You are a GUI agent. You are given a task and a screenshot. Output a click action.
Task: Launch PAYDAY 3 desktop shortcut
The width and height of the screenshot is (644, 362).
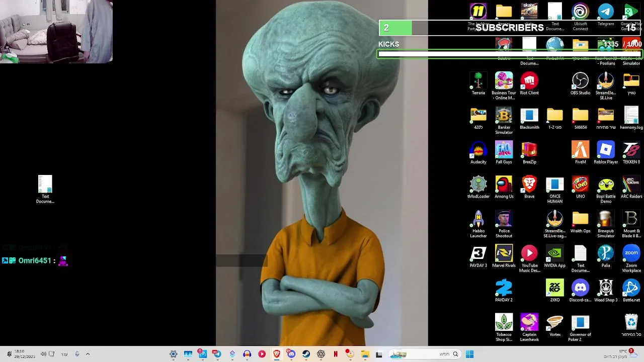[478, 256]
